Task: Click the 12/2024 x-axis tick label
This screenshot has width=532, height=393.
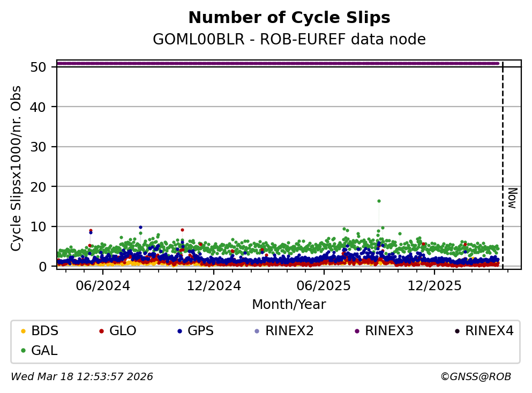Action: pyautogui.click(x=213, y=286)
